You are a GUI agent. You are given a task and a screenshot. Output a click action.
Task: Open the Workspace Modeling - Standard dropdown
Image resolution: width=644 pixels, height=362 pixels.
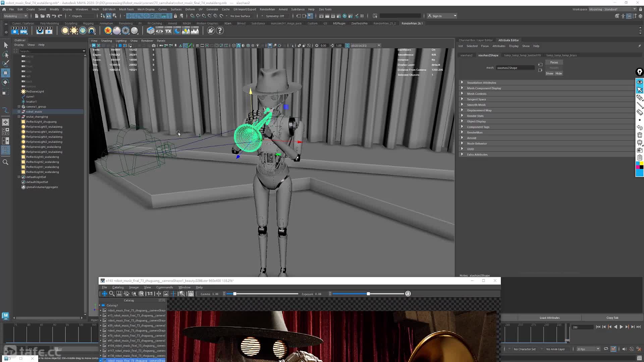point(612,9)
